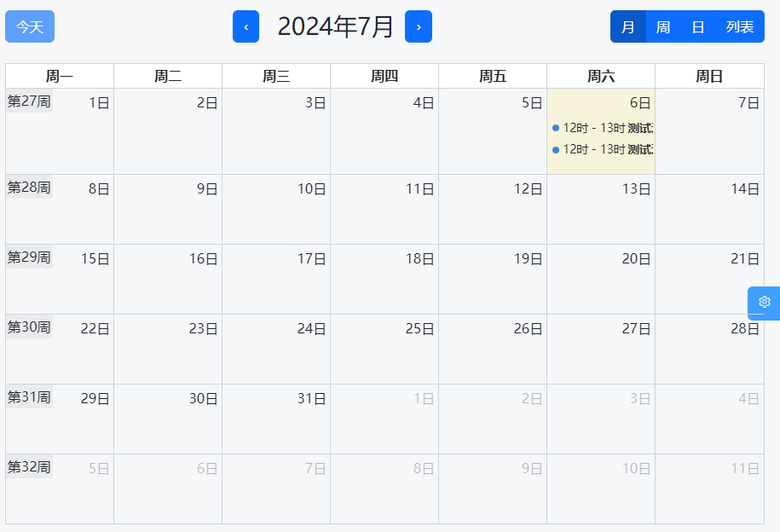The width and height of the screenshot is (780, 532).
Task: Switch to 周 view tab
Action: click(663, 26)
